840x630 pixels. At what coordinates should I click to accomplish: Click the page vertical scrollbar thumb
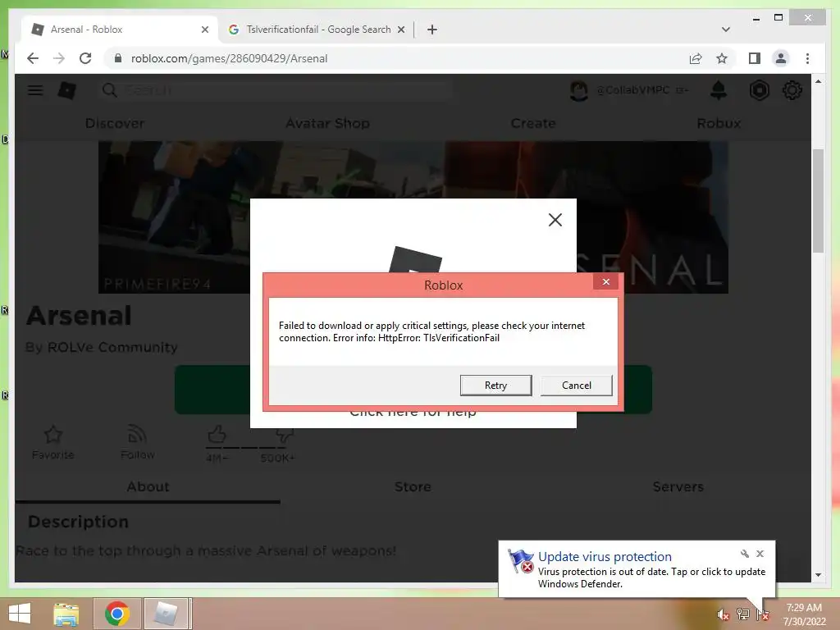[x=818, y=201]
